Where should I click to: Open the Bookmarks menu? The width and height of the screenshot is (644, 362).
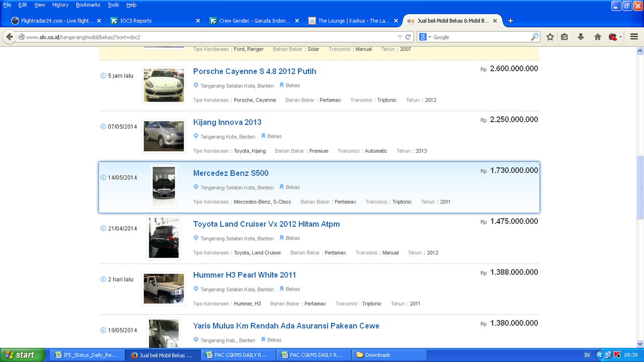(88, 5)
